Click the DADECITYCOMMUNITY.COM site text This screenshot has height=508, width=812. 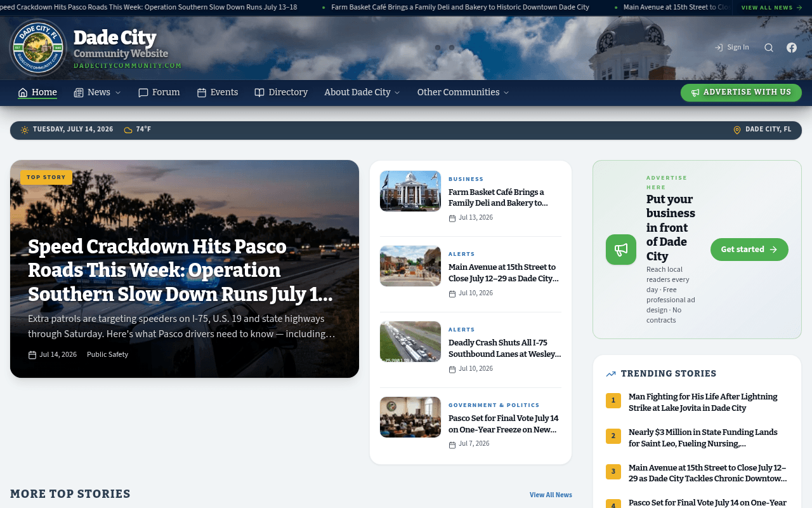pyautogui.click(x=128, y=66)
